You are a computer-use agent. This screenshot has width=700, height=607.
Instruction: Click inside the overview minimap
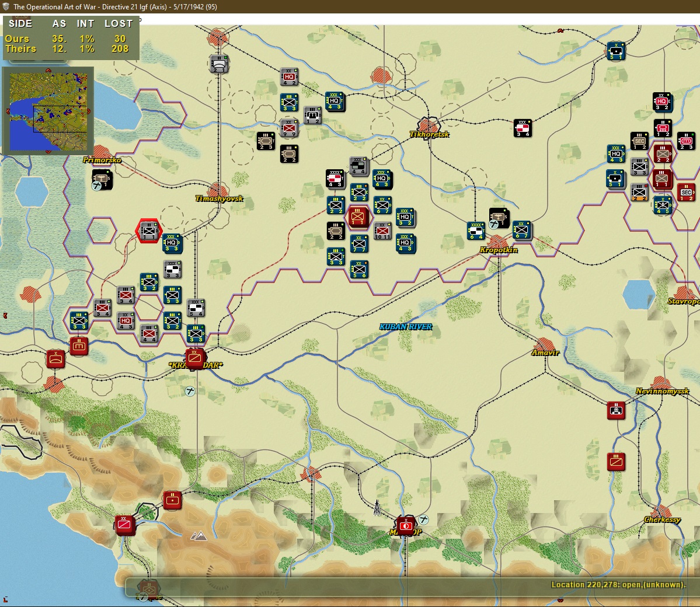[48, 111]
